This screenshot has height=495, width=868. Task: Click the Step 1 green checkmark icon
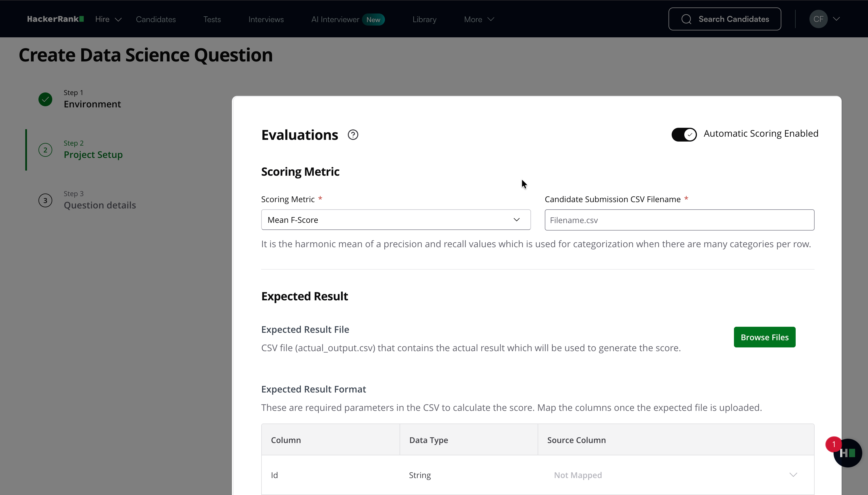coord(45,99)
